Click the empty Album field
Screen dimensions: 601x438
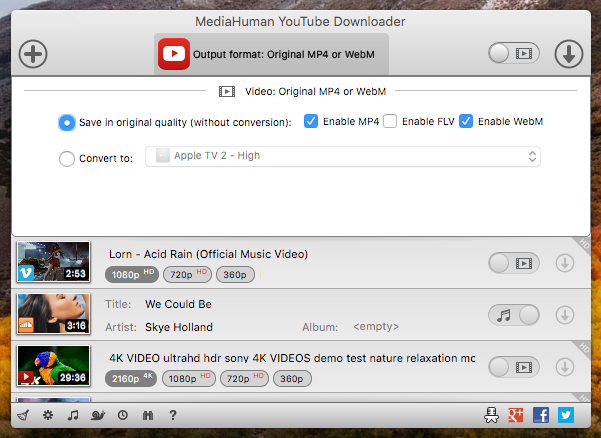pyautogui.click(x=376, y=326)
